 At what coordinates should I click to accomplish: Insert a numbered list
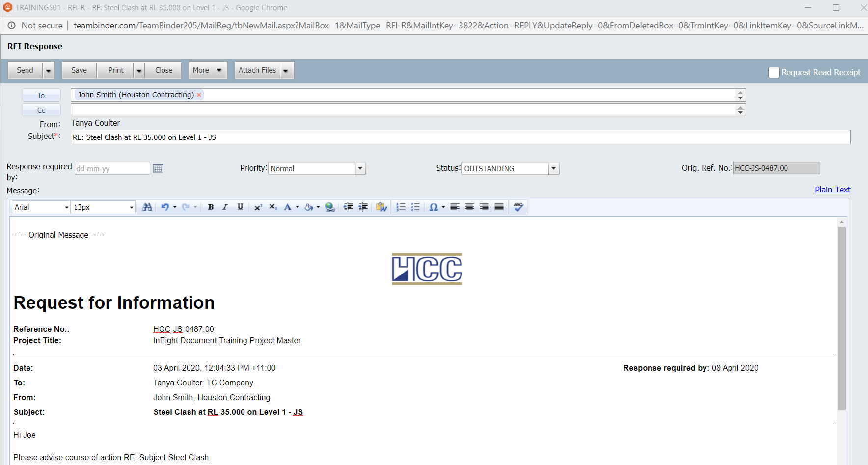(x=400, y=207)
